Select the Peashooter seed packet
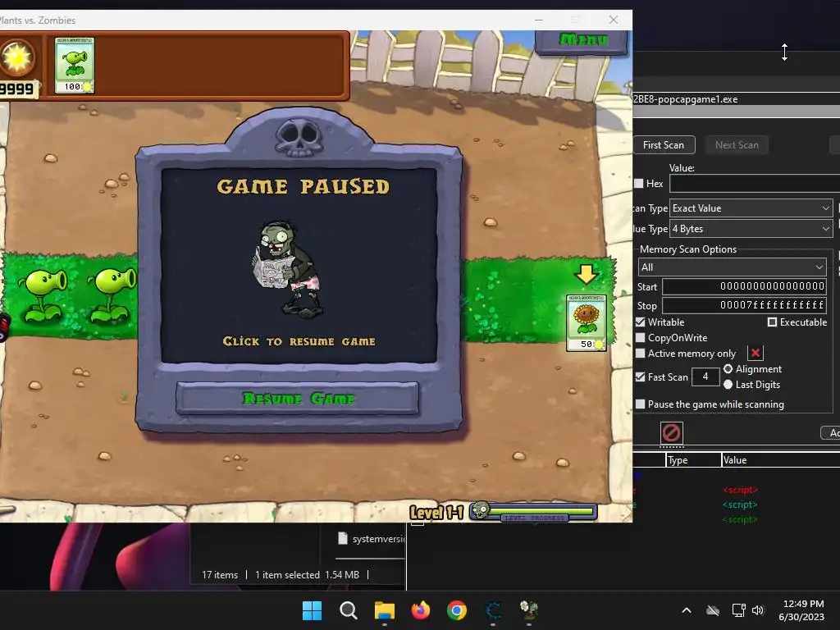The width and height of the screenshot is (840, 630). (75, 66)
